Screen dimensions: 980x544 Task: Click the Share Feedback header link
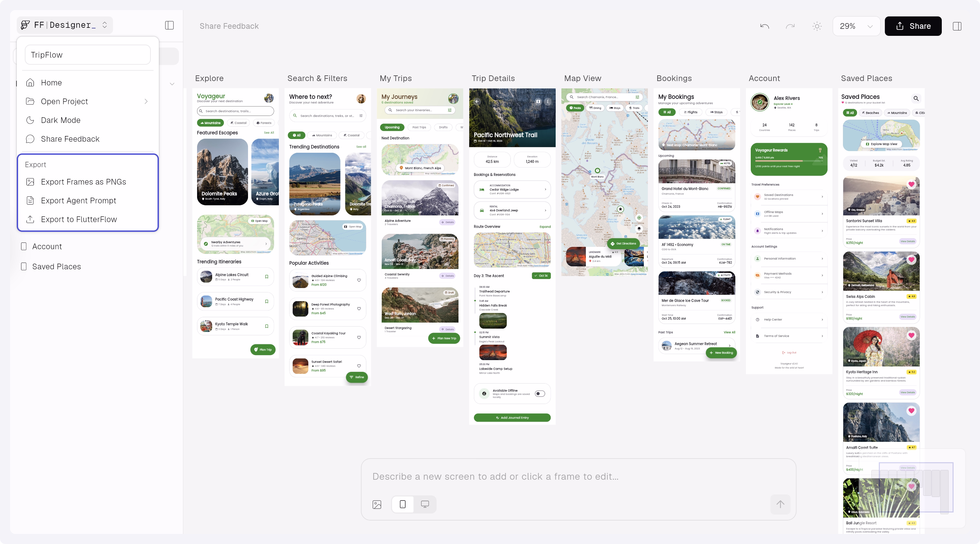point(229,26)
